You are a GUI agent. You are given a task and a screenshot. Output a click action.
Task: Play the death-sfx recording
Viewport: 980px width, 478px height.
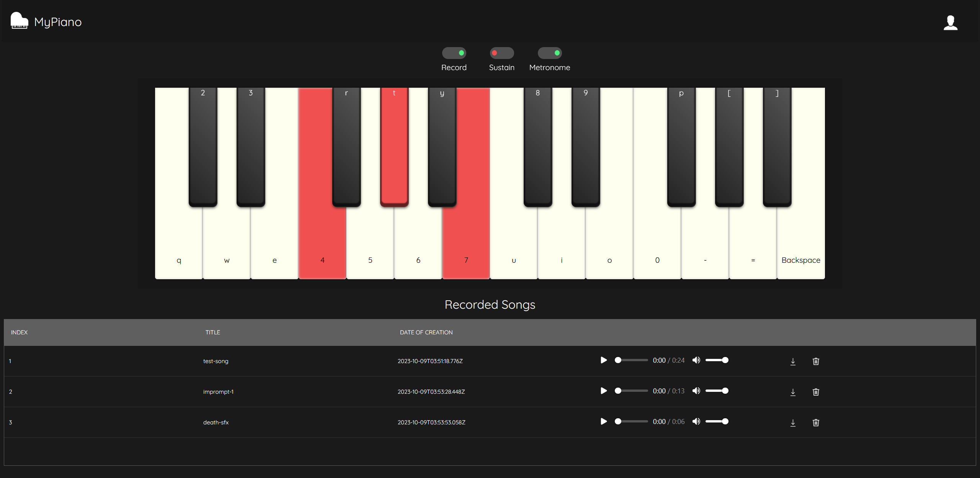[x=604, y=421]
